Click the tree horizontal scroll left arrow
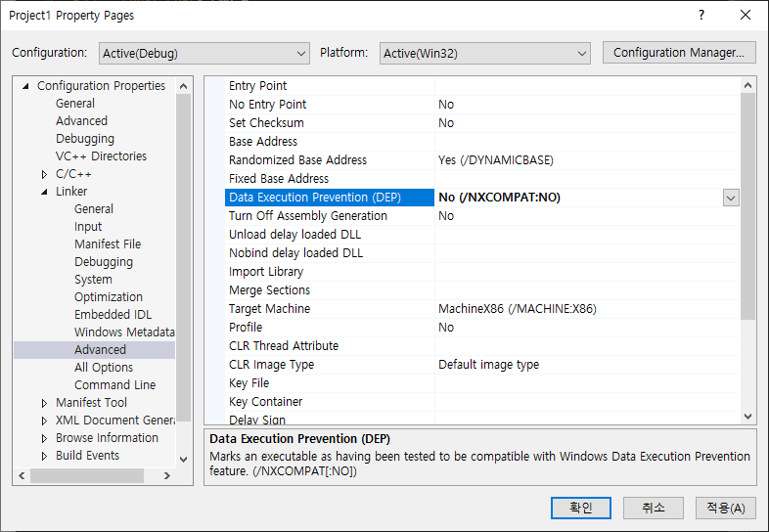This screenshot has width=769, height=532. (x=22, y=475)
